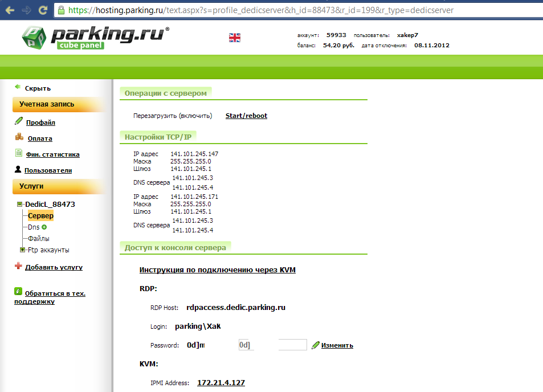Open the IPMI address 172.21.4.127 link
The width and height of the screenshot is (543, 392).
coord(221,383)
